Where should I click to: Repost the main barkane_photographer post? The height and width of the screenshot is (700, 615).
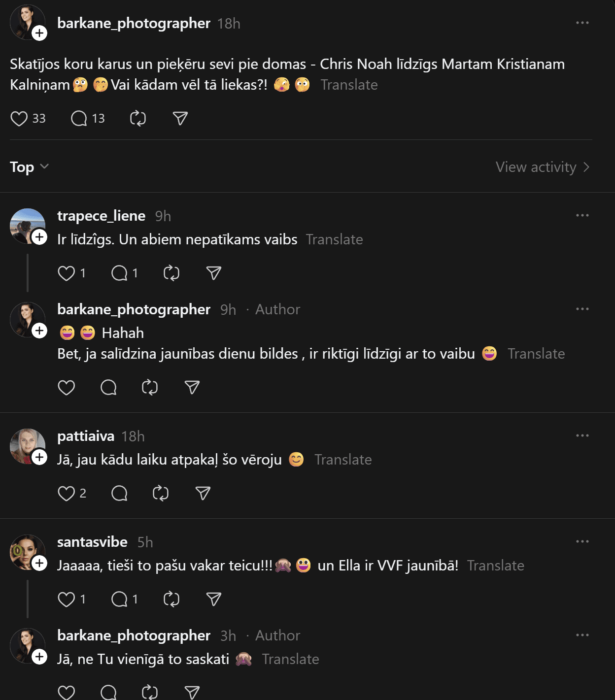pyautogui.click(x=138, y=119)
